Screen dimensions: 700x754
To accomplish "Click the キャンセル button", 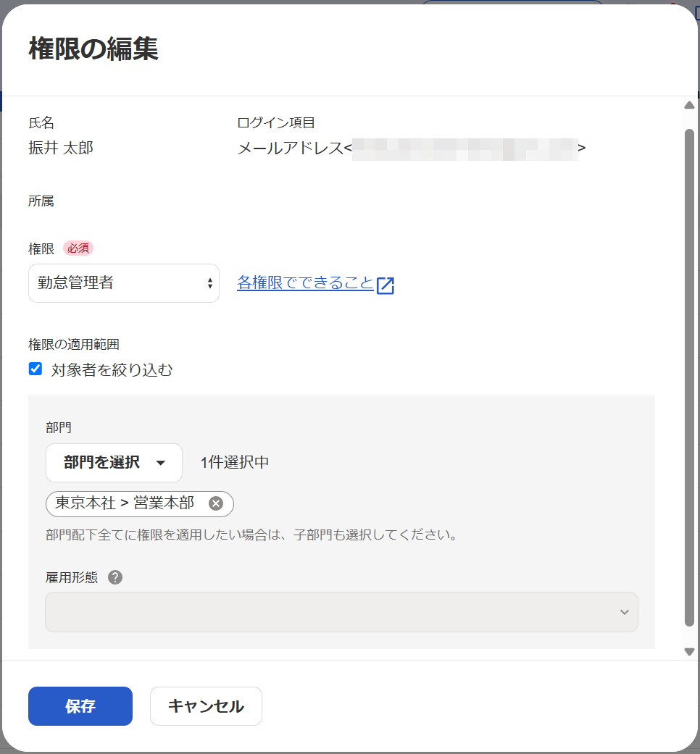I will (206, 706).
